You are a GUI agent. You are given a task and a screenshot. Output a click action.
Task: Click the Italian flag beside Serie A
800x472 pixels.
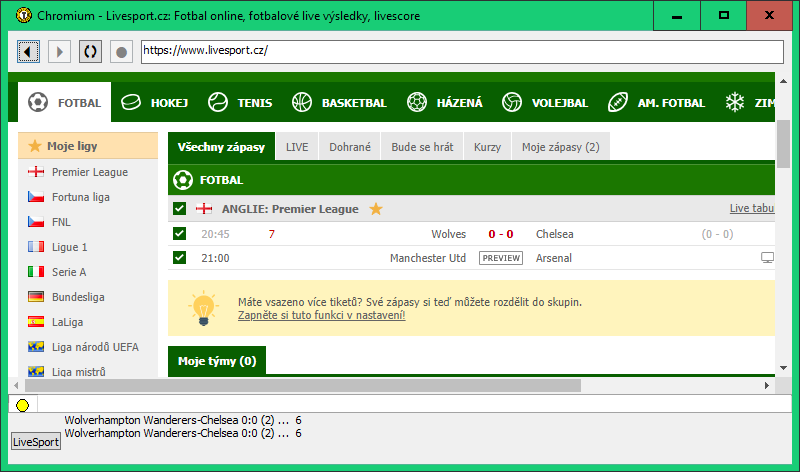pos(36,271)
